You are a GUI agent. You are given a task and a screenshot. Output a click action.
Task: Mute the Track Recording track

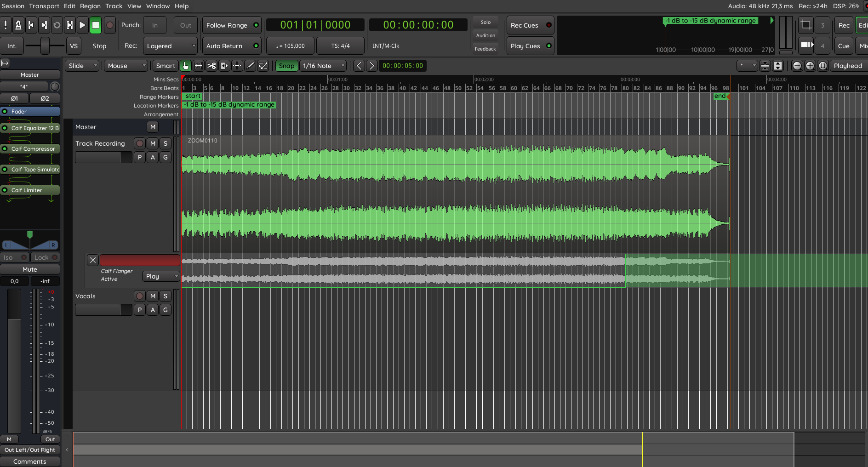(x=153, y=143)
